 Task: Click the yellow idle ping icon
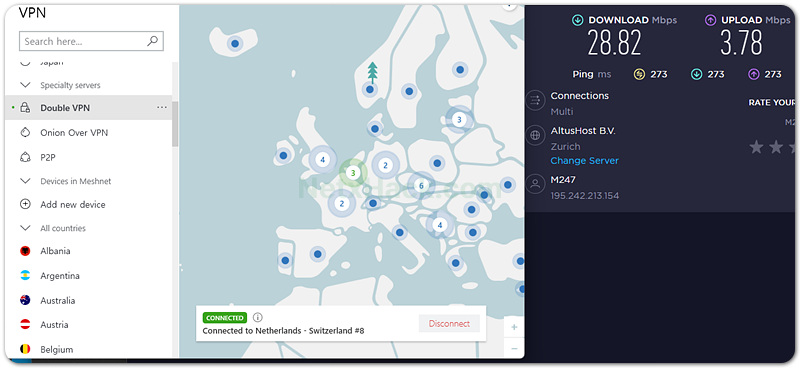click(x=639, y=75)
